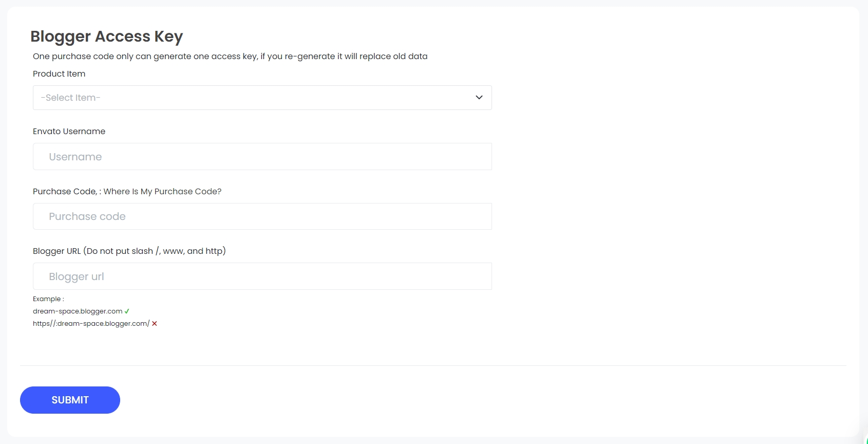868x444 pixels.
Task: Click the divider line above SUBMIT
Action: pyautogui.click(x=432, y=366)
